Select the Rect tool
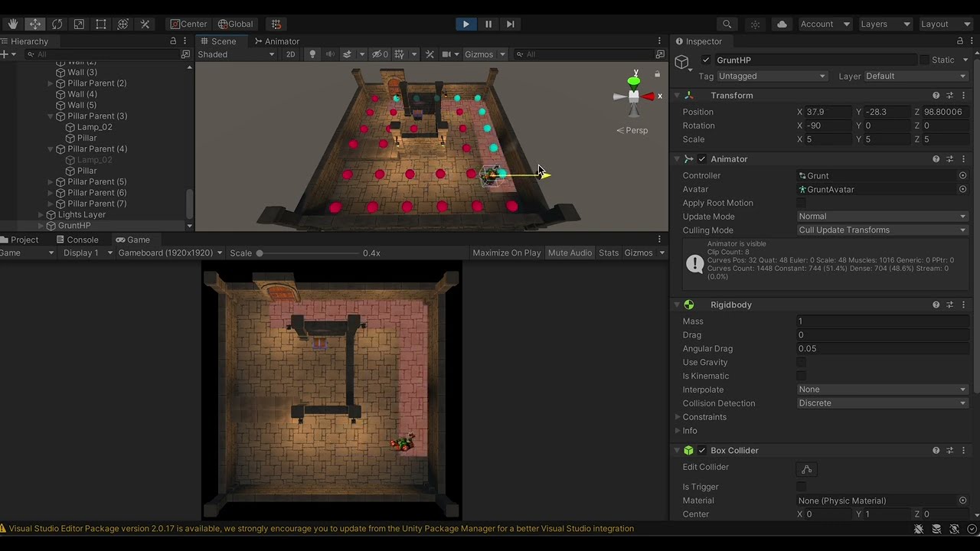The image size is (980, 551). 101,24
